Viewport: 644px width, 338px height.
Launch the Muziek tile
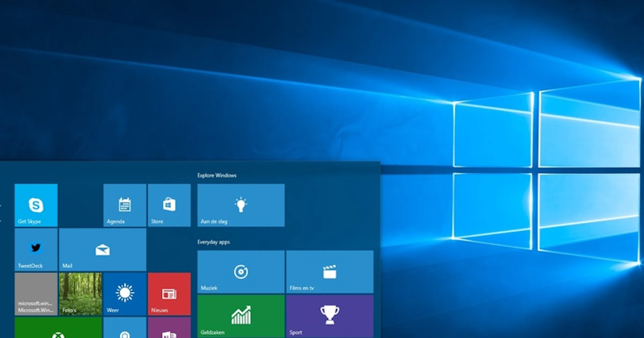[241, 272]
